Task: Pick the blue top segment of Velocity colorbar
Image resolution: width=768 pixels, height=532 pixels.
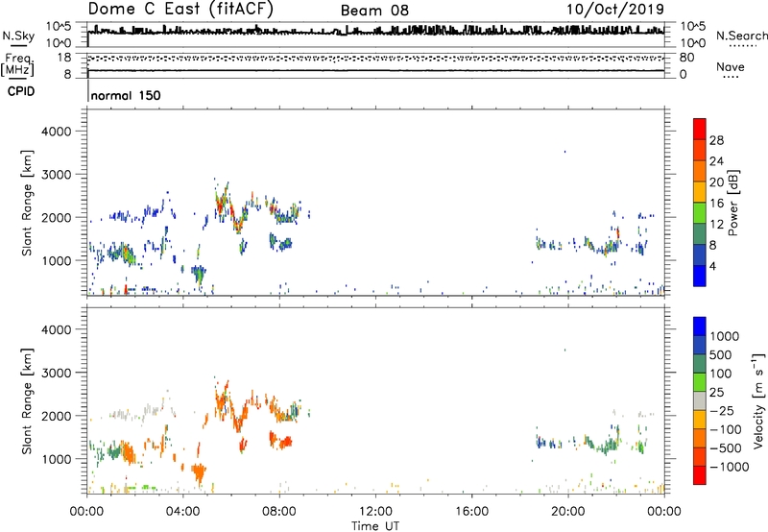Action: coord(700,326)
